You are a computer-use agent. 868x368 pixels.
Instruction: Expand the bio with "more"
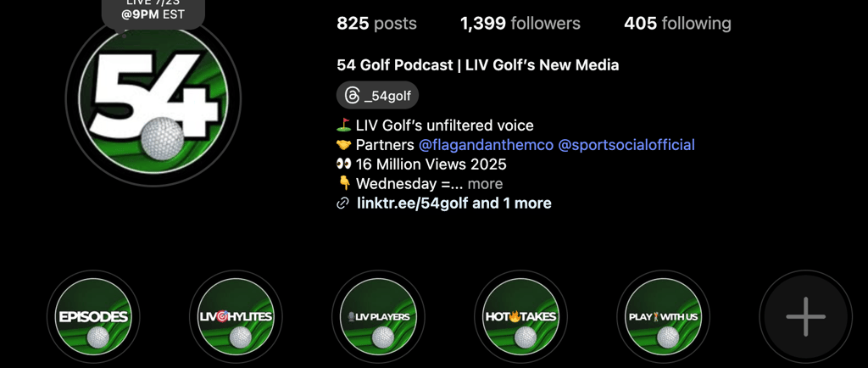(x=485, y=184)
